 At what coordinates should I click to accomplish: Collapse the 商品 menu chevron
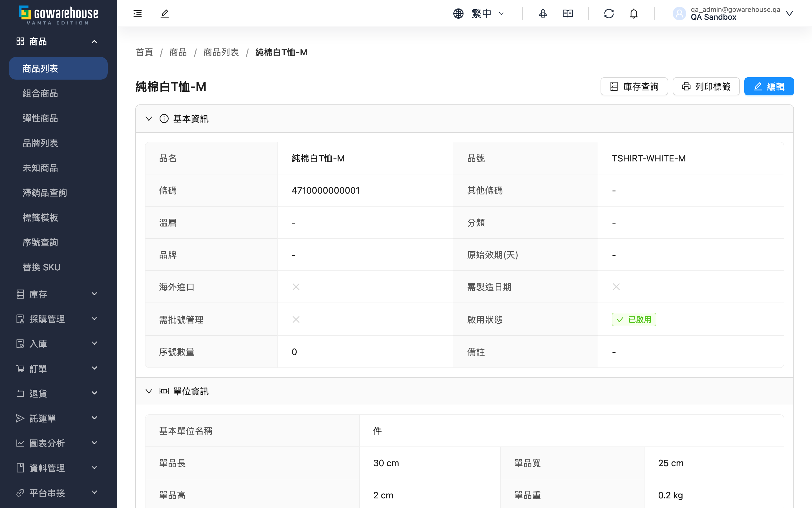click(x=95, y=42)
